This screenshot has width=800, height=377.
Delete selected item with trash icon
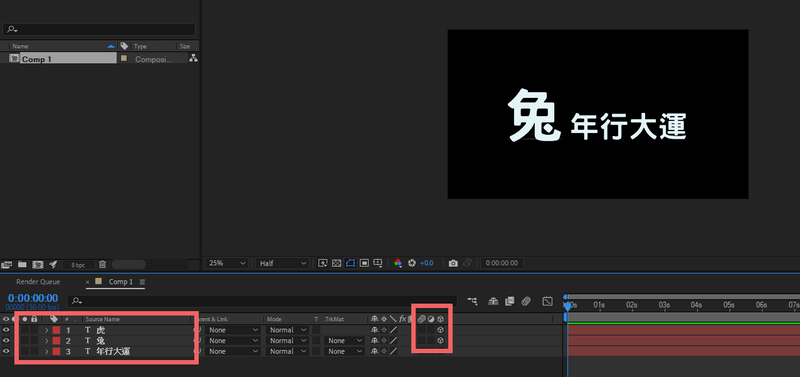tap(103, 264)
